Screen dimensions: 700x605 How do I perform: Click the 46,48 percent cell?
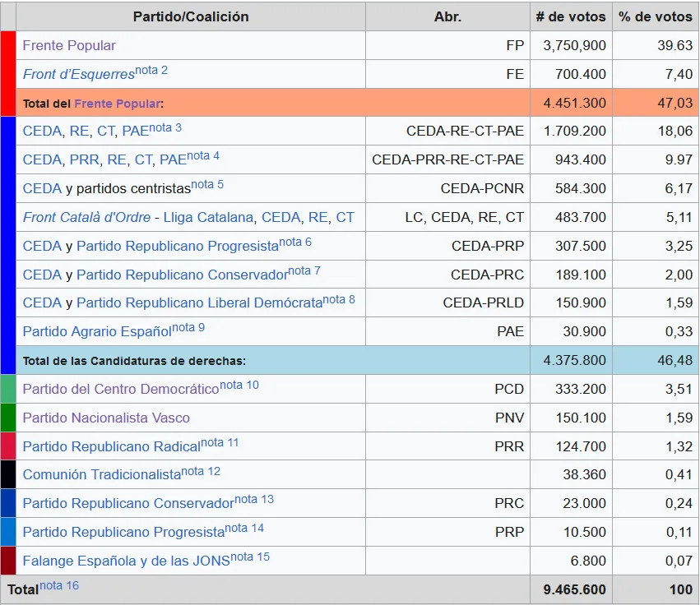point(656,360)
